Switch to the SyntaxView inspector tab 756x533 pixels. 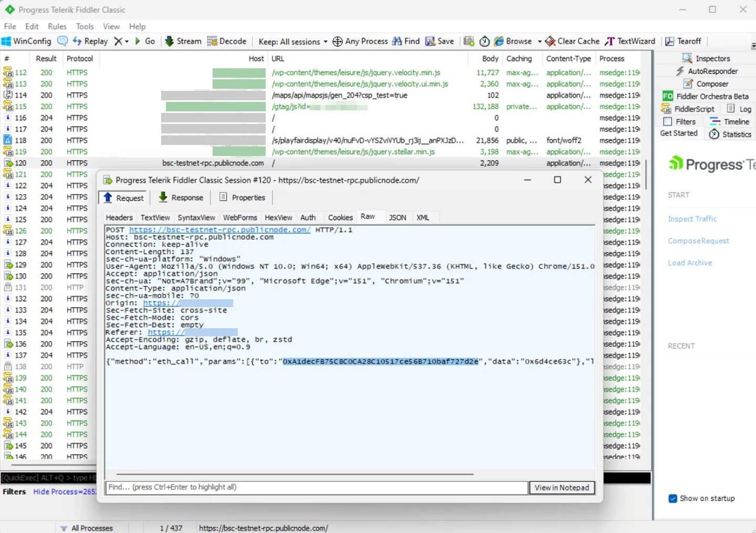pos(196,217)
